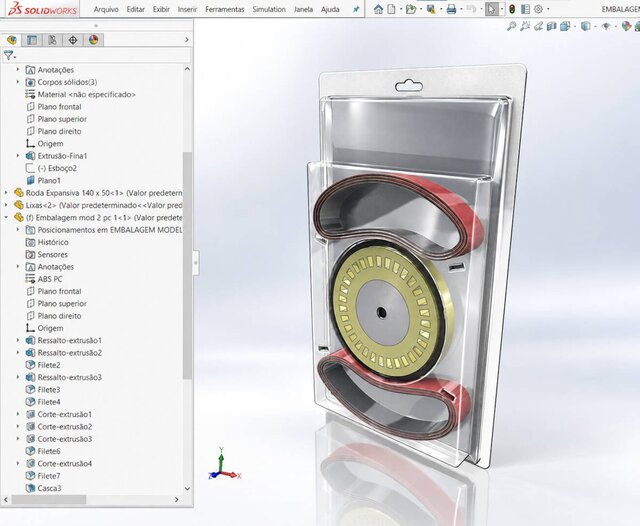The width and height of the screenshot is (640, 526).
Task: Click the Display Style icon
Action: pos(586,27)
